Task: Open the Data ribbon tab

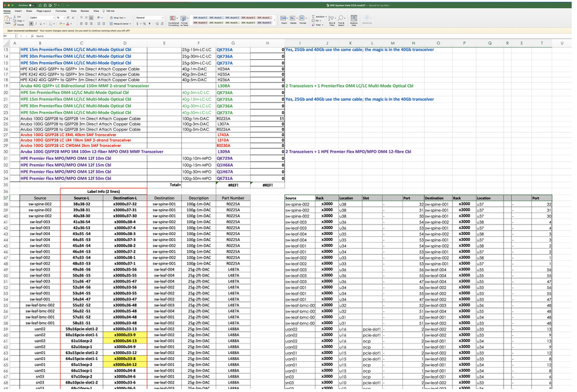Action: click(73, 11)
